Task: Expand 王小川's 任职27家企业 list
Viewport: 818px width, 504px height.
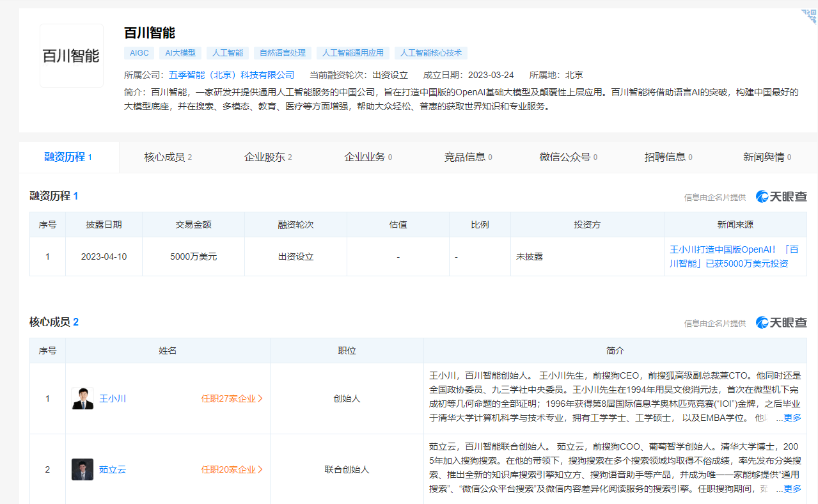Action: [x=232, y=398]
